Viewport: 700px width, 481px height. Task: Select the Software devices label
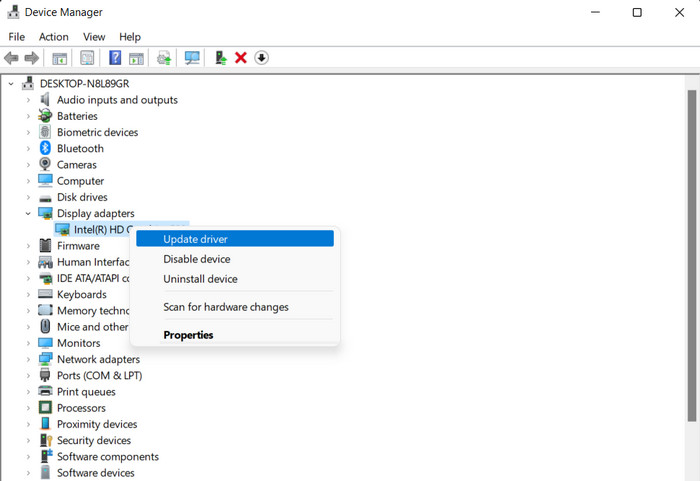(x=96, y=473)
